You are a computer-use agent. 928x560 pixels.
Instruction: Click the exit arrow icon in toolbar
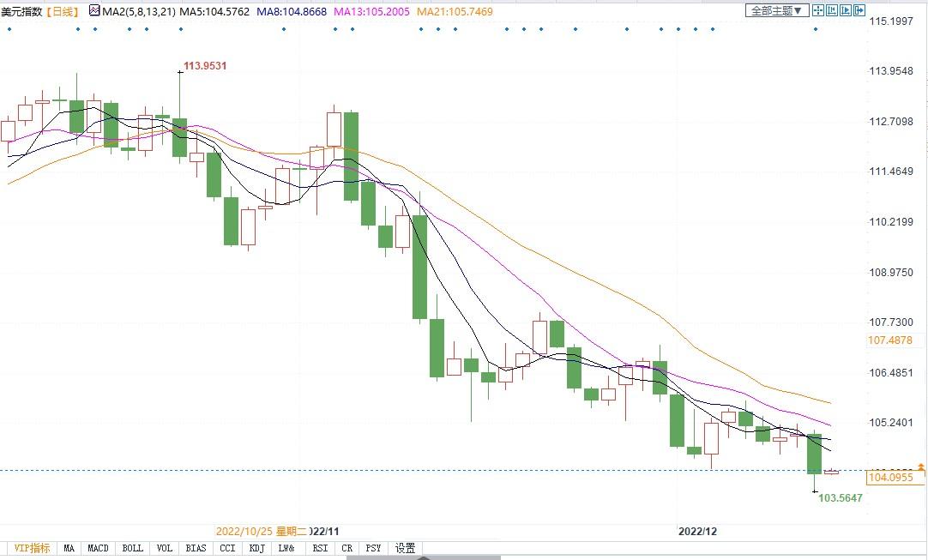[x=860, y=10]
